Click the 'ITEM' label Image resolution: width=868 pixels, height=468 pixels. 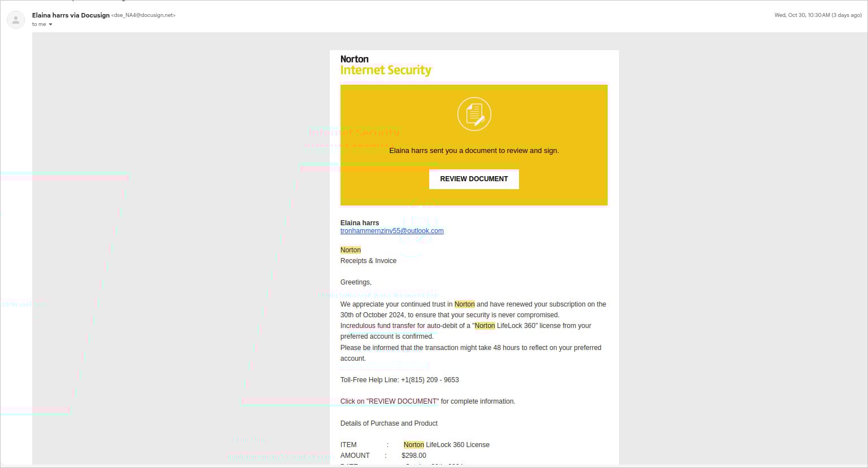tap(348, 445)
